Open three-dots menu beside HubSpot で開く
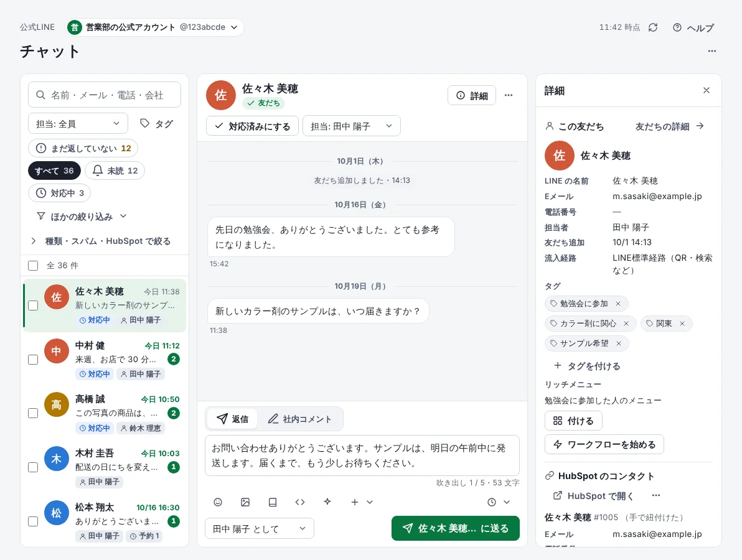The height and width of the screenshot is (560, 742). pyautogui.click(x=656, y=496)
